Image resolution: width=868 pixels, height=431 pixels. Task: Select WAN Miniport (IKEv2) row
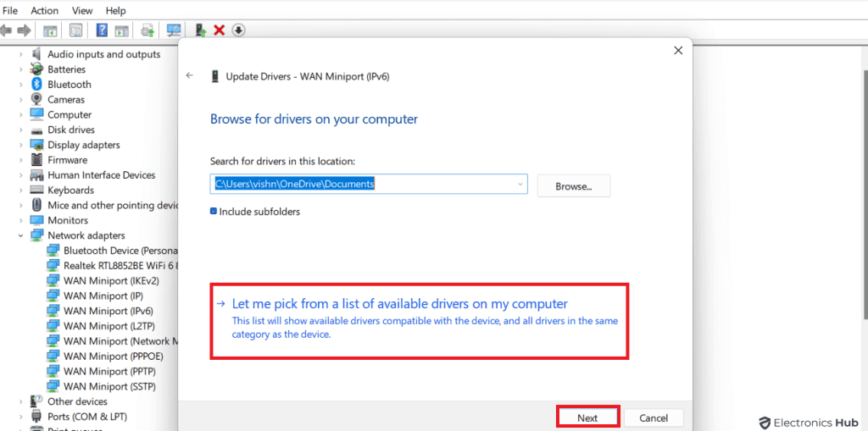click(103, 280)
